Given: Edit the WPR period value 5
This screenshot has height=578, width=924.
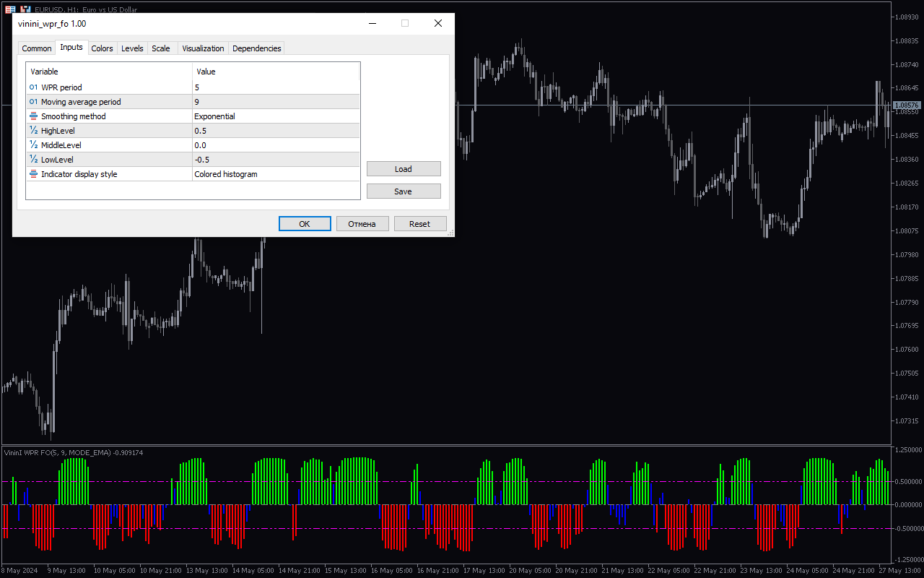Looking at the screenshot, I should point(276,87).
